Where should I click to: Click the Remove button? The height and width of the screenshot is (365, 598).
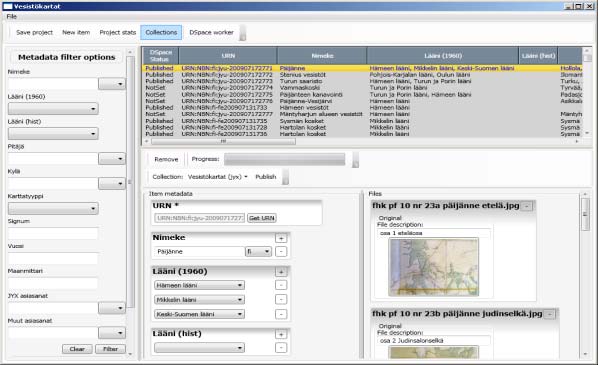[x=166, y=159]
